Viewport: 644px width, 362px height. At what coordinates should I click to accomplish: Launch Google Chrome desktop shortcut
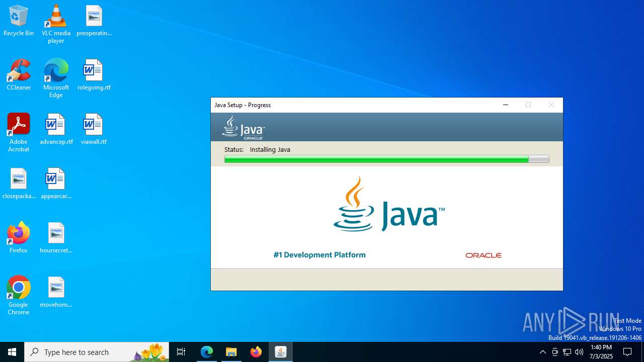point(19,295)
